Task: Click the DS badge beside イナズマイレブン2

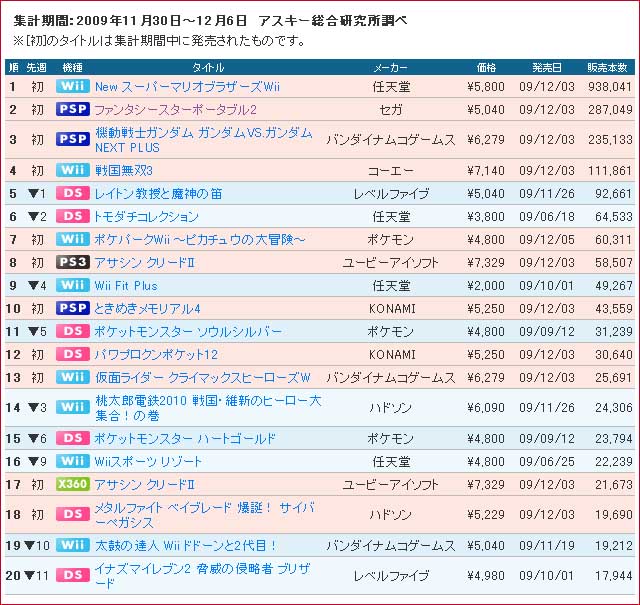Action: [73, 575]
